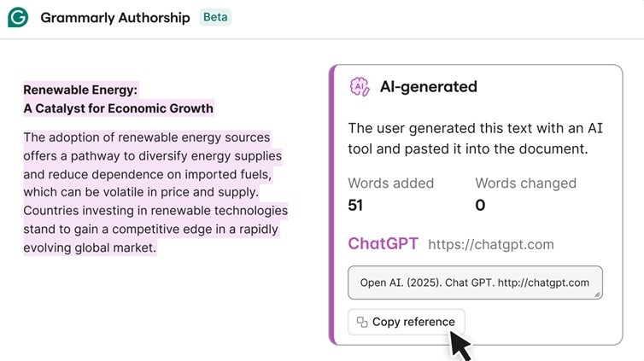Click the Words changed label
The height and width of the screenshot is (361, 644).
525,183
